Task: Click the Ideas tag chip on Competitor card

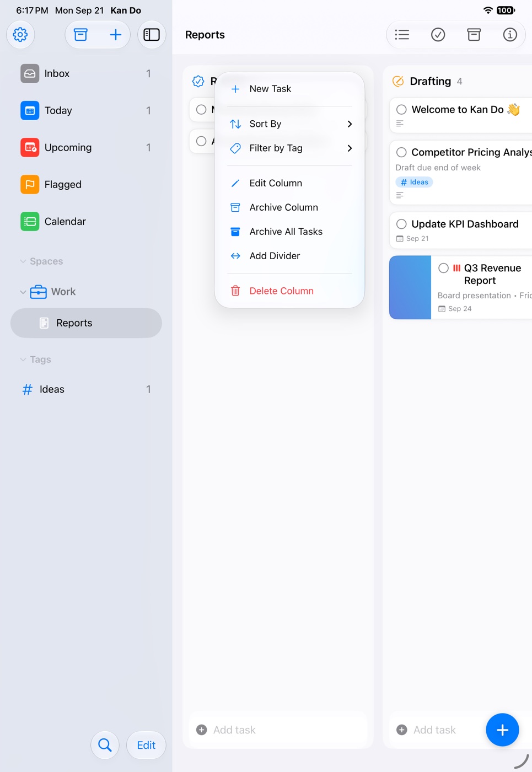Action: pyautogui.click(x=414, y=182)
